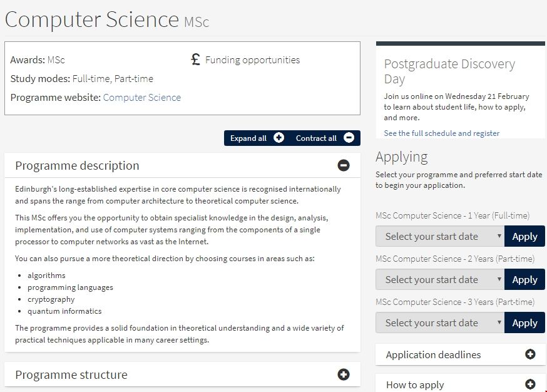Toggle the Programme description section header

point(78,166)
